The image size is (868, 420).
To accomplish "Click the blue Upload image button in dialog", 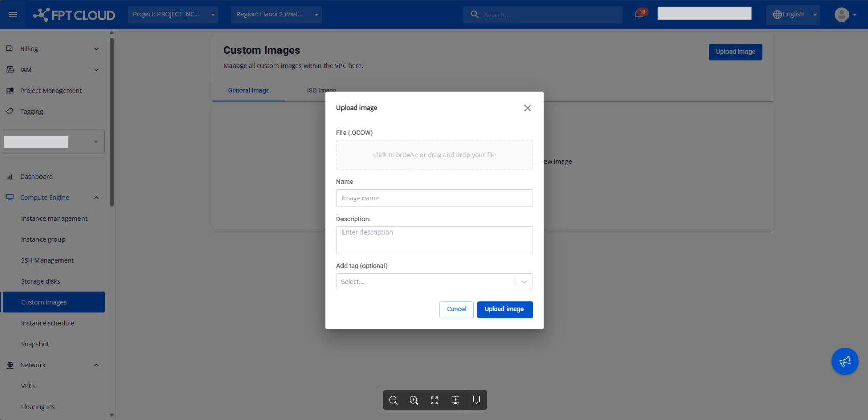I will point(504,309).
